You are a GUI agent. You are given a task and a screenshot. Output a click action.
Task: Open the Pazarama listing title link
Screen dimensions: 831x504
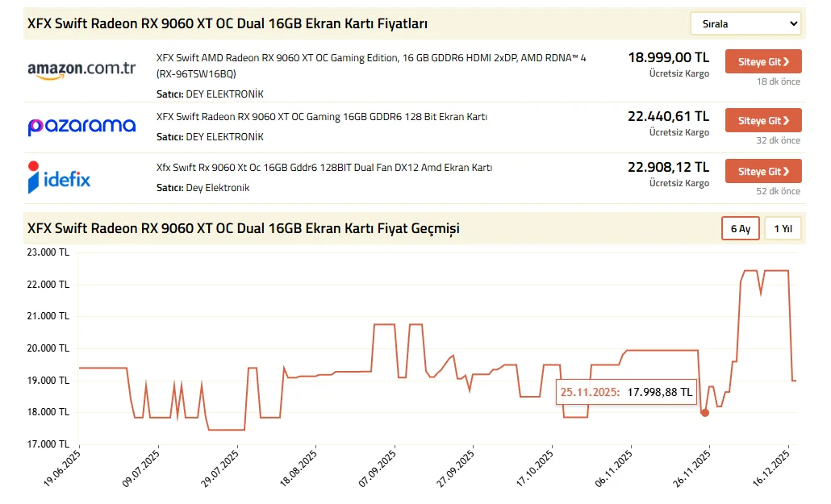321,117
